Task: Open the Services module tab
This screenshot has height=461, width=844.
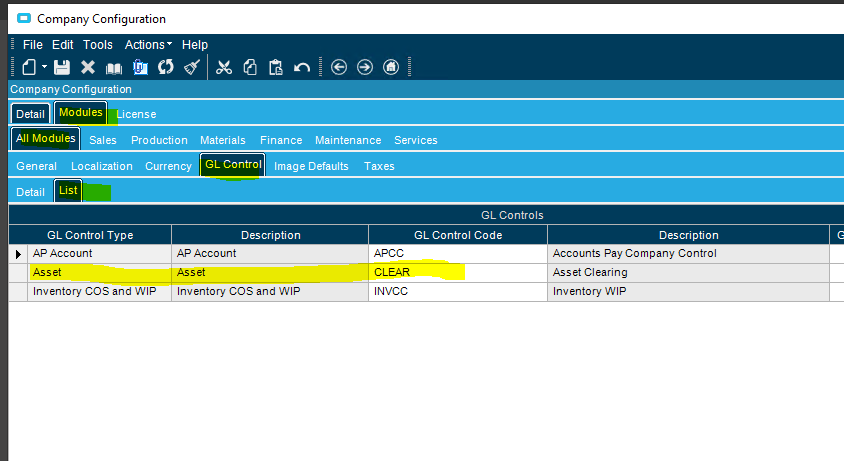Action: tap(416, 140)
